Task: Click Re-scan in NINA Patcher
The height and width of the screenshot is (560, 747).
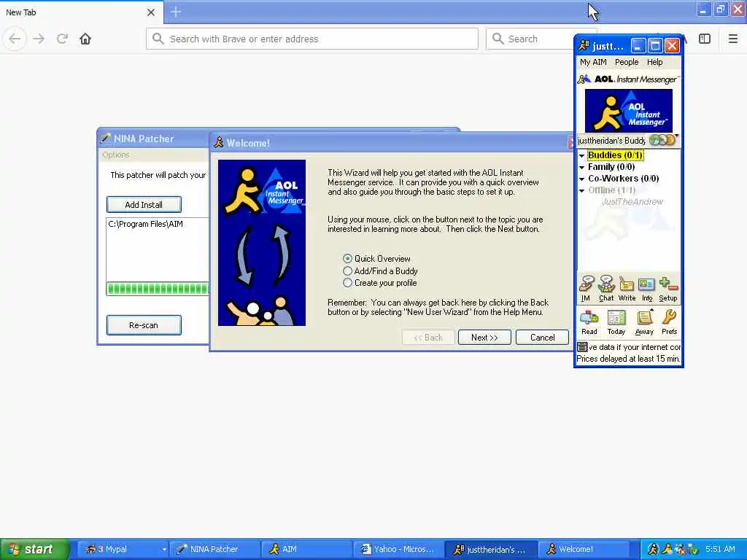Action: [x=144, y=325]
